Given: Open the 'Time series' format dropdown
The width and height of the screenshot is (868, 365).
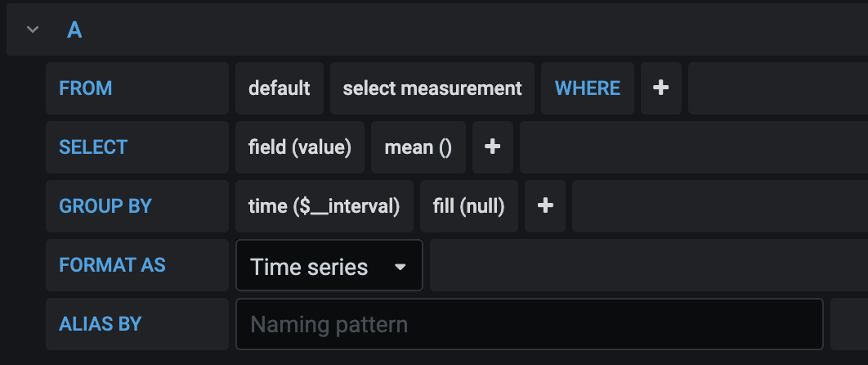Looking at the screenshot, I should pyautogui.click(x=329, y=266).
